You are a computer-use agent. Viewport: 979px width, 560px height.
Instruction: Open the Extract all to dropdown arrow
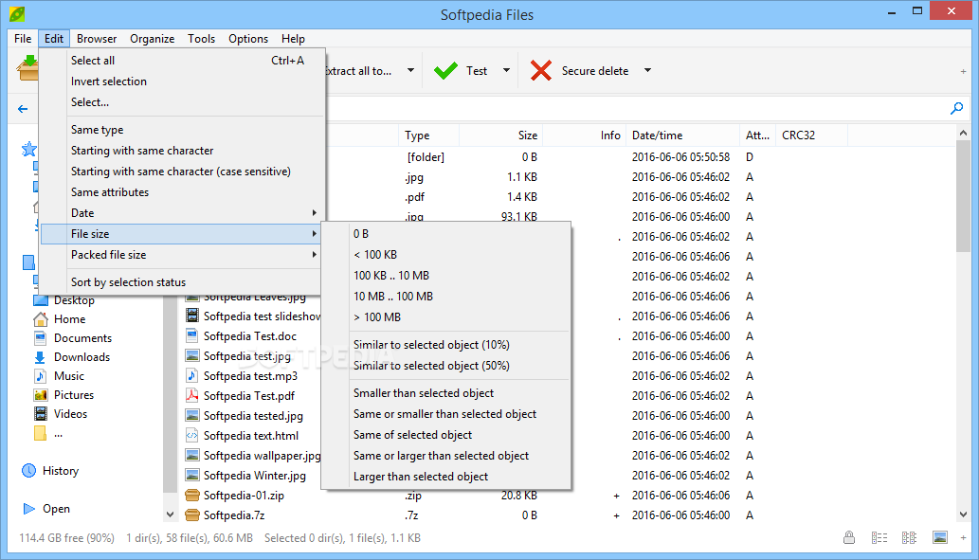coord(410,70)
